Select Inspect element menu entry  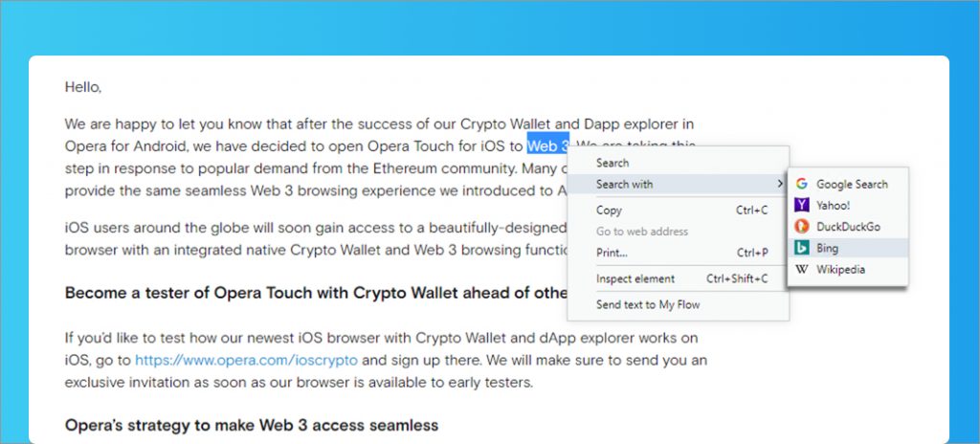(x=679, y=278)
